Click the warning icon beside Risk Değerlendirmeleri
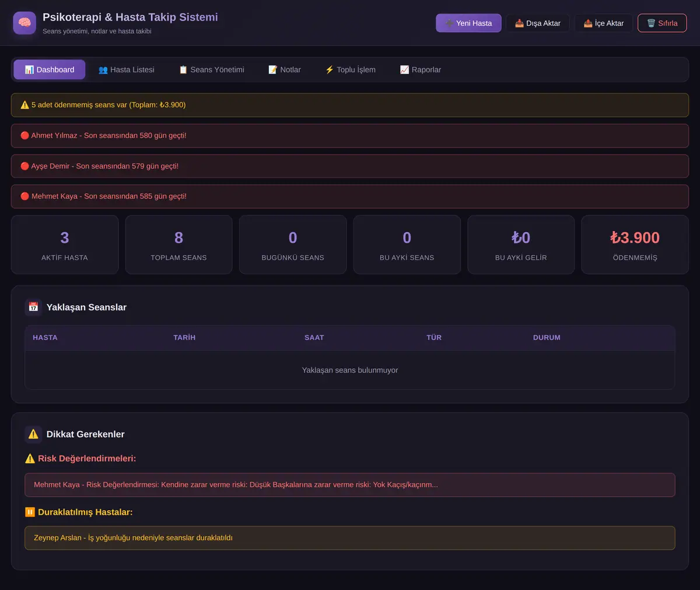 [x=30, y=459]
